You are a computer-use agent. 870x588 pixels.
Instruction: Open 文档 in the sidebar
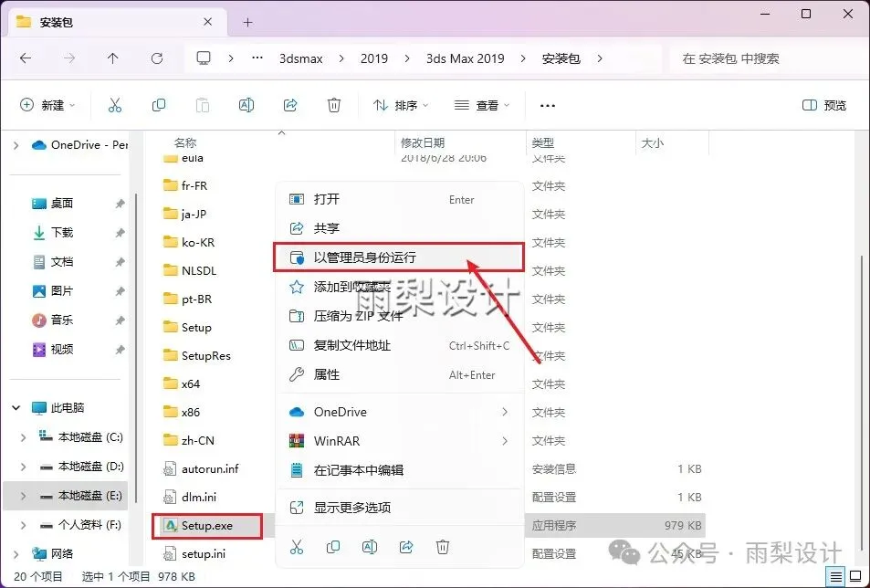[x=61, y=262]
